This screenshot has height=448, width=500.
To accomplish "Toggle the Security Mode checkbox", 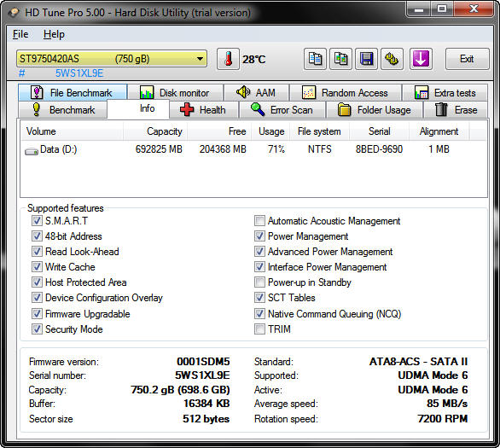I will point(37,329).
